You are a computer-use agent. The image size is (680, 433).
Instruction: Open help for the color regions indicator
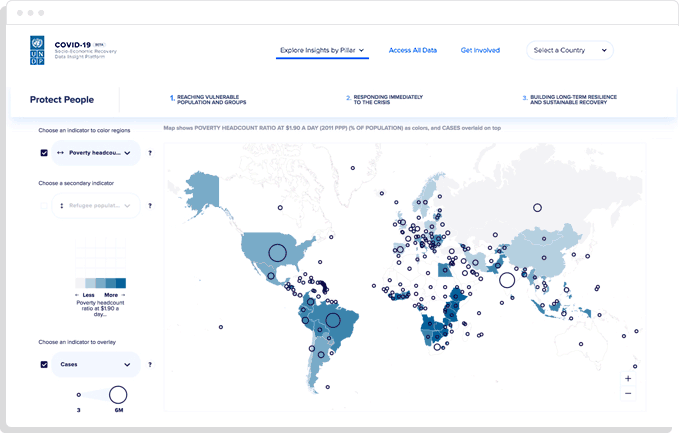pyautogui.click(x=150, y=153)
